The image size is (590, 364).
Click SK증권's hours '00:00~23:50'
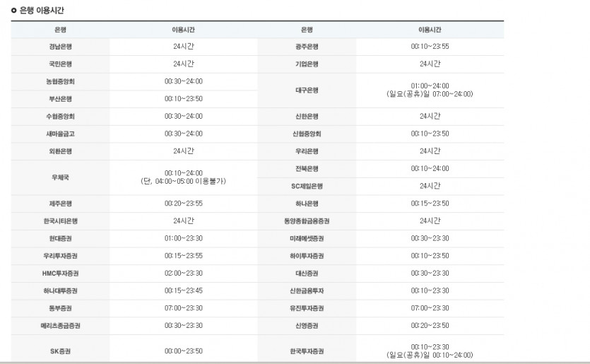(x=183, y=351)
